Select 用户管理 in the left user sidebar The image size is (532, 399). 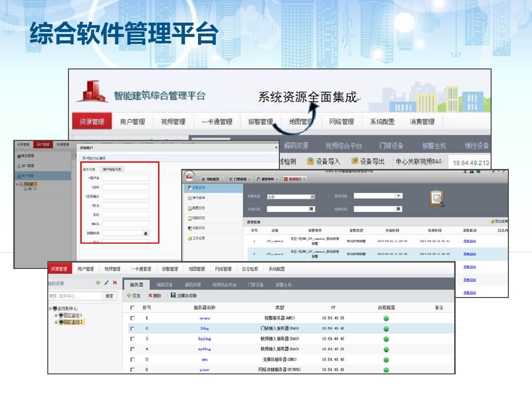click(42, 176)
